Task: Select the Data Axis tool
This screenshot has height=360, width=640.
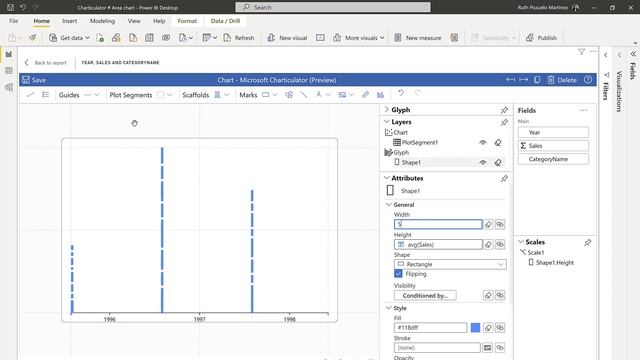Action: click(365, 95)
